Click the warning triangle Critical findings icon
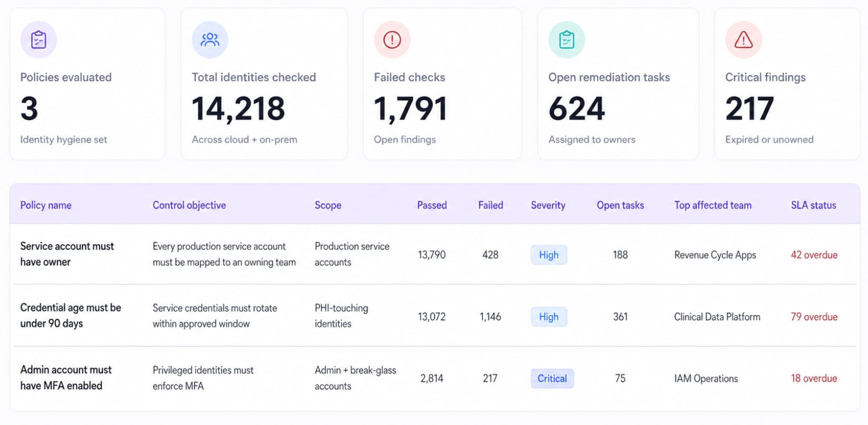This screenshot has height=425, width=868. pyautogui.click(x=744, y=40)
